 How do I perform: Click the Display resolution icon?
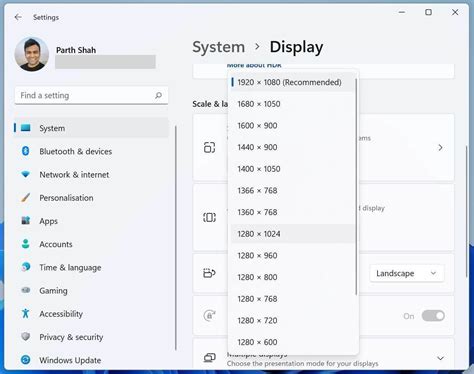coord(209,217)
